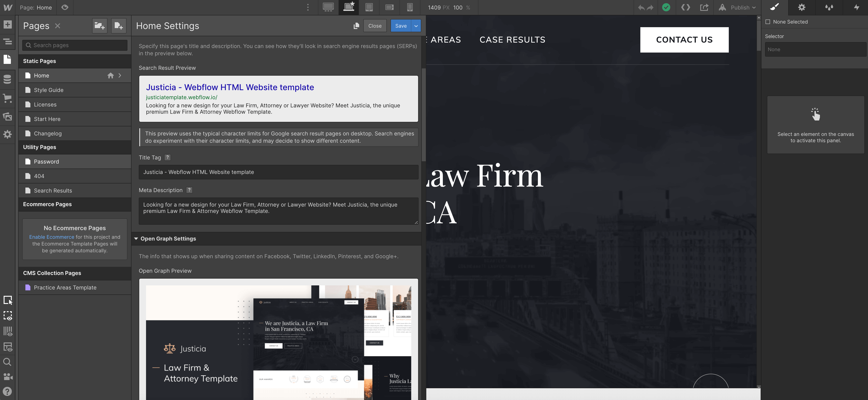Image resolution: width=868 pixels, height=400 pixels.
Task: Open the code export view
Action: 685,7
